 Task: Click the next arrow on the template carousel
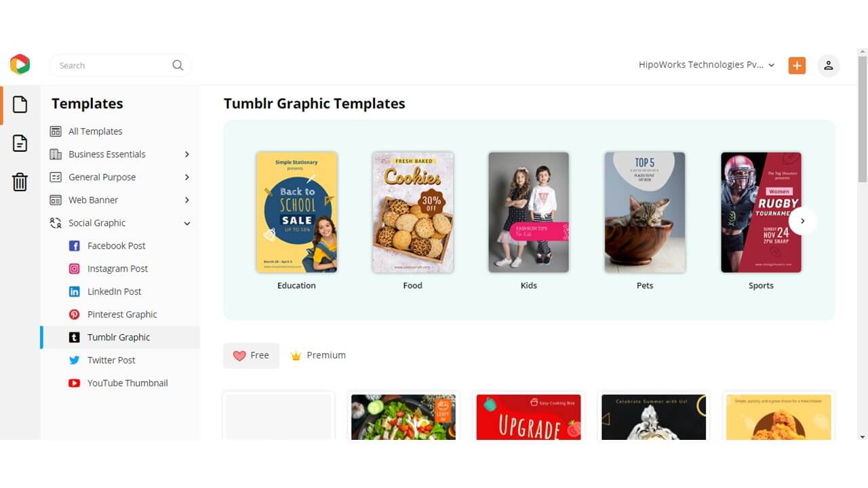(x=803, y=221)
